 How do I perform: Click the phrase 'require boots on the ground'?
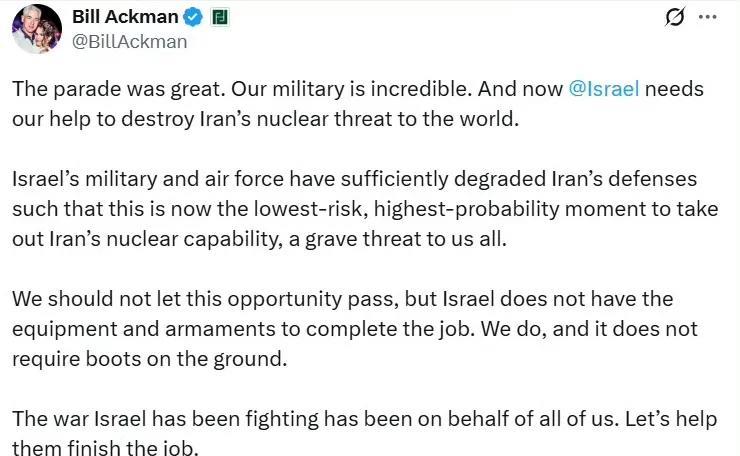[x=148, y=359]
